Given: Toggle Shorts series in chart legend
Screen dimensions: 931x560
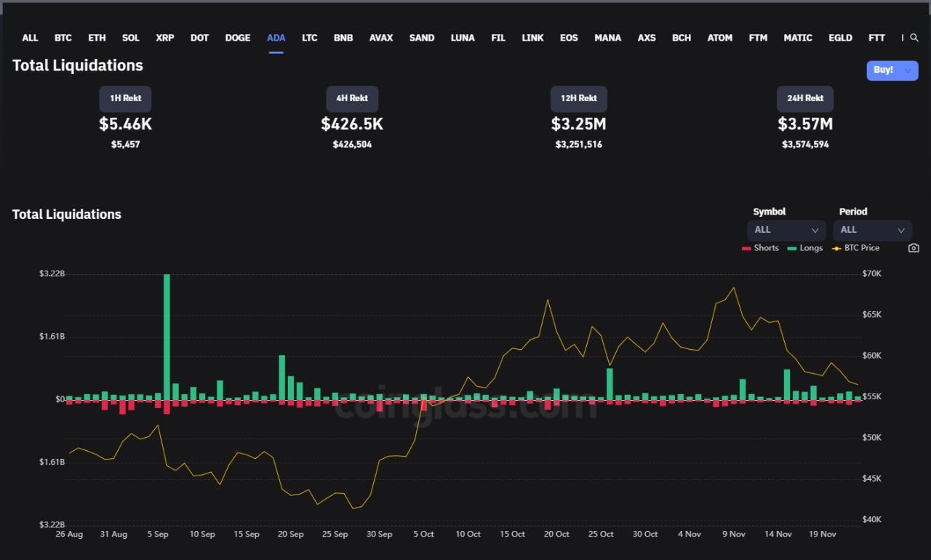Looking at the screenshot, I should [x=760, y=248].
